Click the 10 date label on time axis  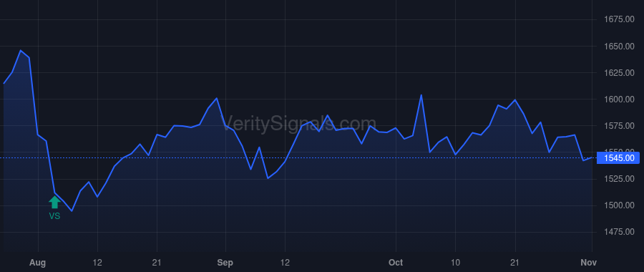455,263
